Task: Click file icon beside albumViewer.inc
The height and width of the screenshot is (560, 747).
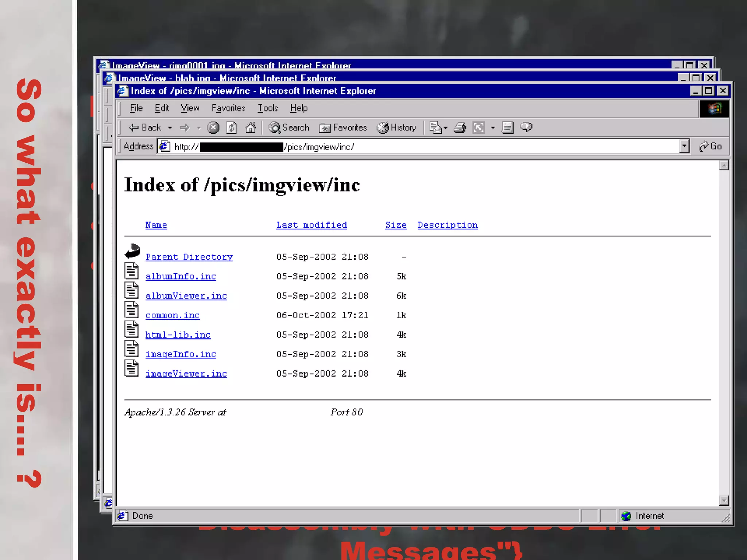Action: (x=131, y=290)
